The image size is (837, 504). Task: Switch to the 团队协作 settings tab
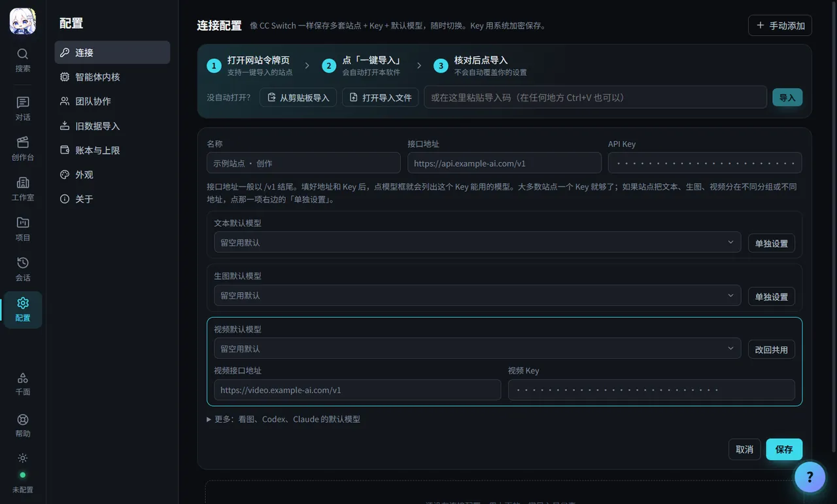click(112, 101)
